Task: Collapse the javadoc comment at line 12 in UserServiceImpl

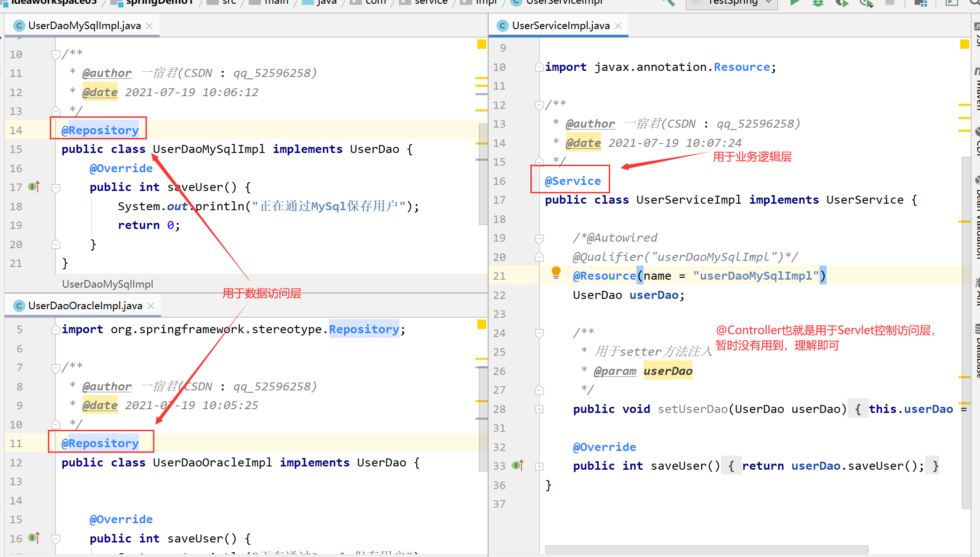Action: [539, 105]
